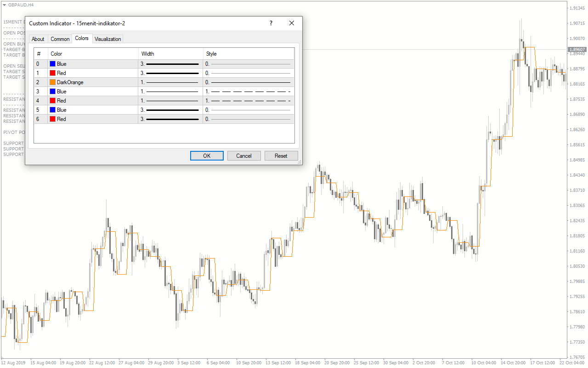Click the Blue color swatch in row 0
Viewport: 588px width, 368px height.
tap(53, 64)
